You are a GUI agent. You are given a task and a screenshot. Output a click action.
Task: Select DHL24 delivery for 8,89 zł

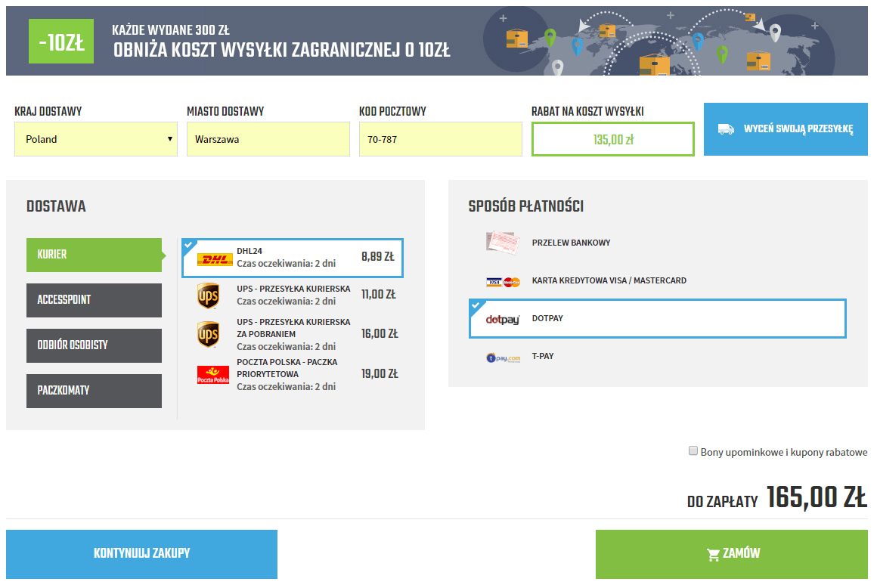293,258
